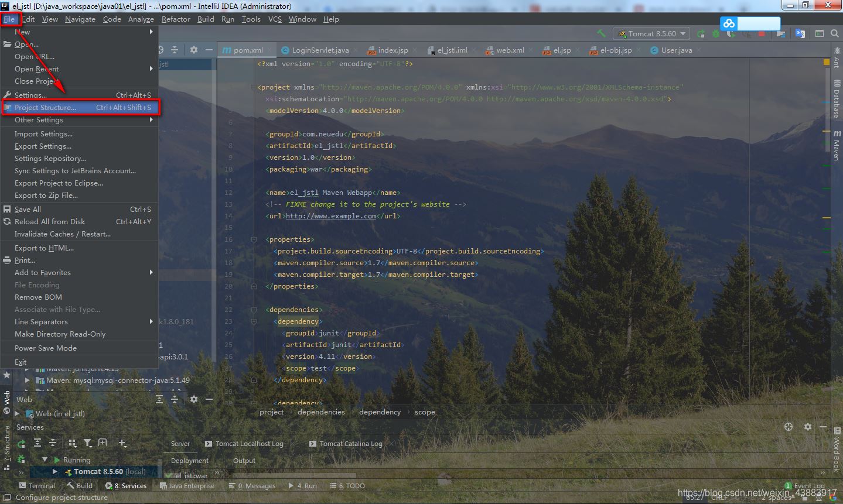
Task: Open the Event Log in the status bar
Action: click(805, 486)
